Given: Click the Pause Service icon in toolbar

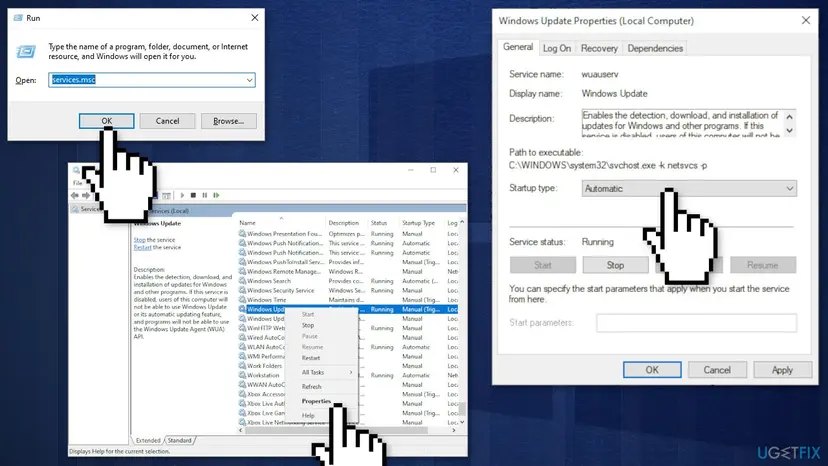Looking at the screenshot, I should (x=205, y=195).
